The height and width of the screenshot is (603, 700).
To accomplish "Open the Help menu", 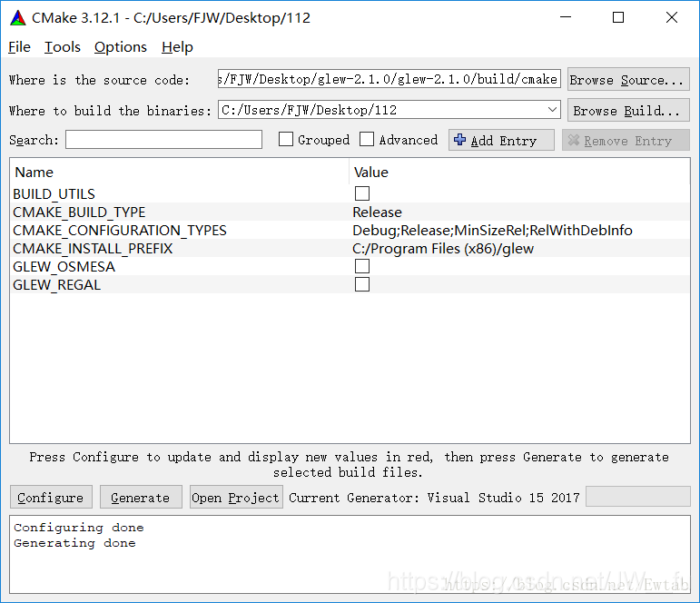I will tap(177, 47).
